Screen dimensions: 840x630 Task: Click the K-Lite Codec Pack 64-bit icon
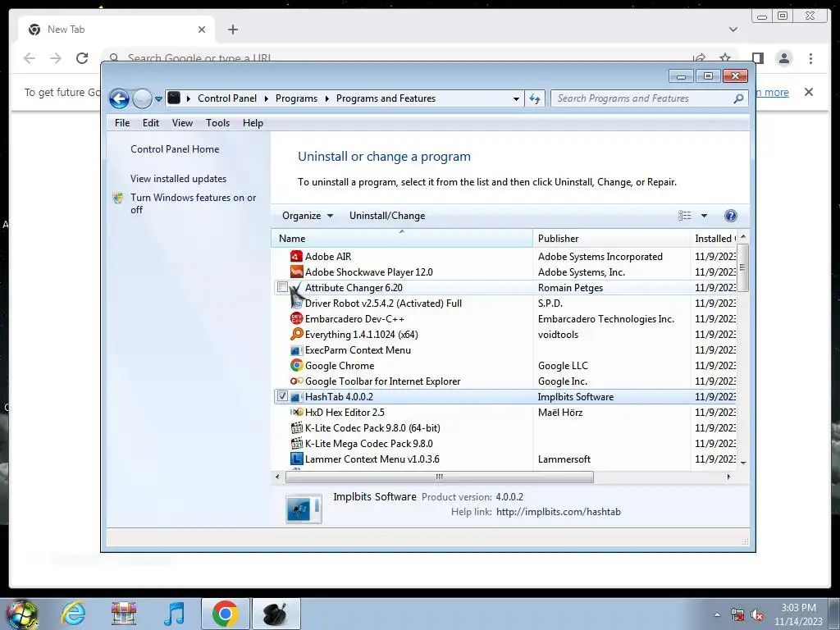coord(296,428)
